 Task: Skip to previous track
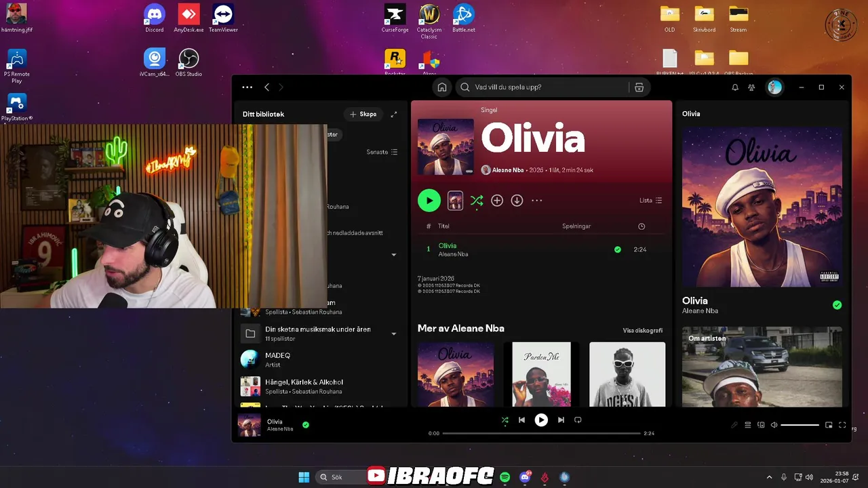521,420
